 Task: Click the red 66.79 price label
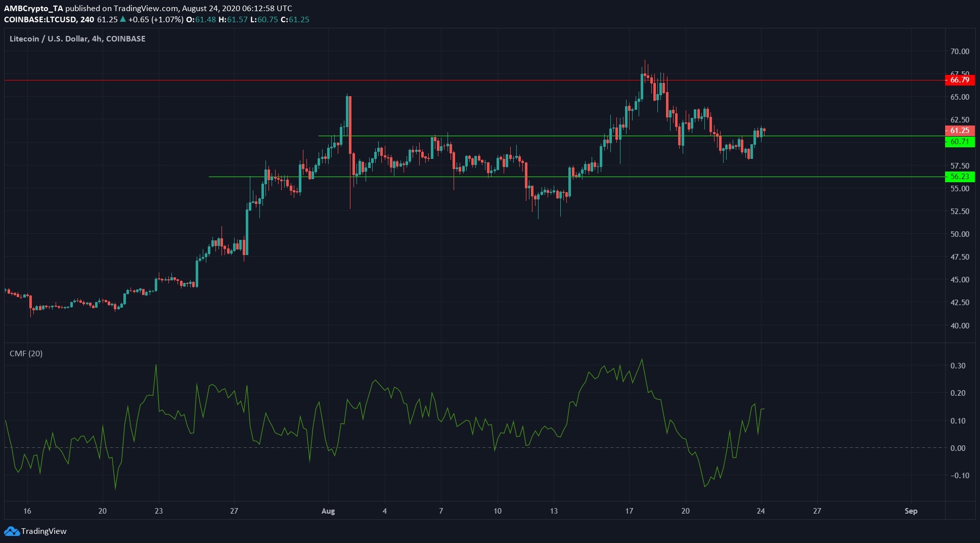pyautogui.click(x=959, y=80)
